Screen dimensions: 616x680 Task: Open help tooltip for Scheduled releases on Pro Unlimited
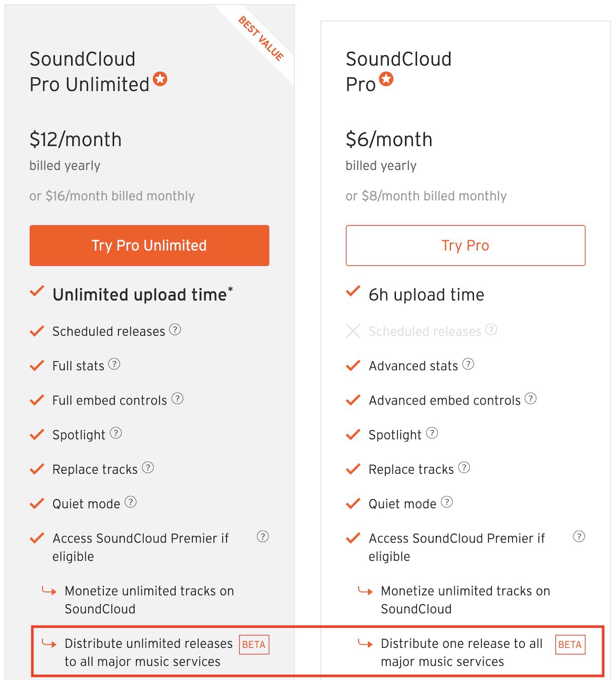[175, 331]
